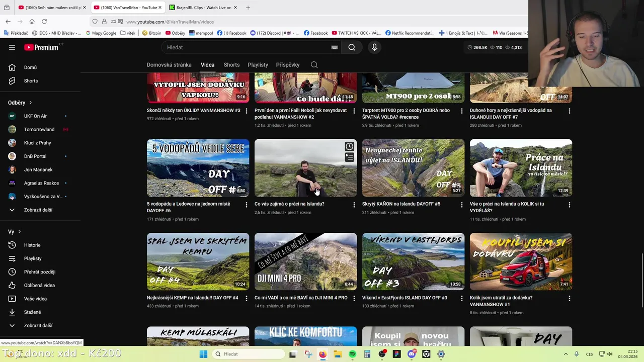This screenshot has height=362, width=644.
Task: Open Figma from the taskbar
Action: (397, 354)
